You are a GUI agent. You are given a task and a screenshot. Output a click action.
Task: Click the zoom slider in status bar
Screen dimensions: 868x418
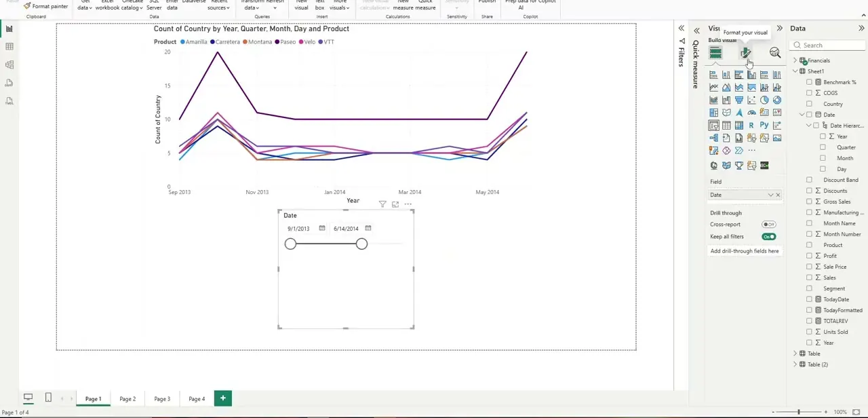tap(798, 412)
